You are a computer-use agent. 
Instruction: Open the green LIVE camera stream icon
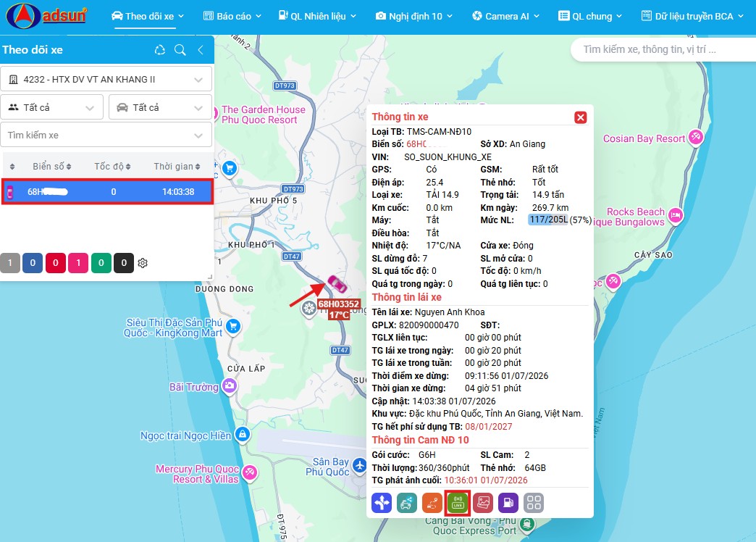(458, 503)
